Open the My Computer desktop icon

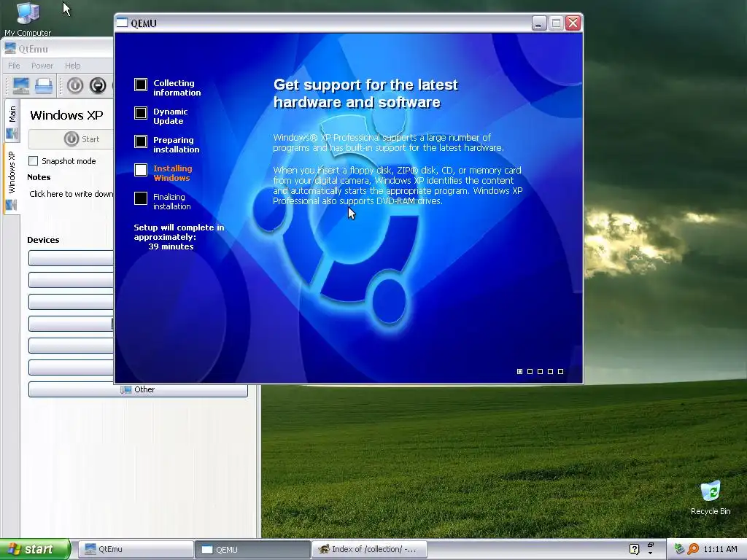coord(28,19)
